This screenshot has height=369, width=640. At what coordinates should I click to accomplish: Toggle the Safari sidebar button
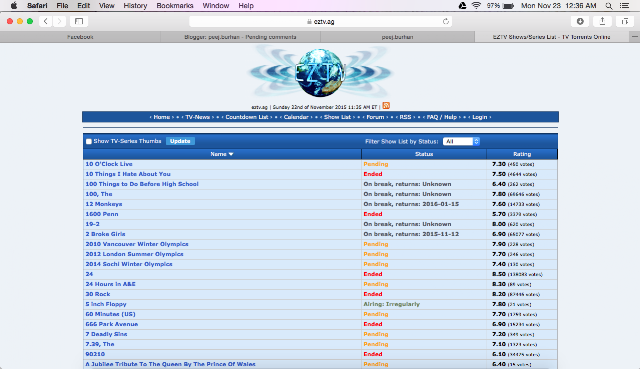click(79, 21)
